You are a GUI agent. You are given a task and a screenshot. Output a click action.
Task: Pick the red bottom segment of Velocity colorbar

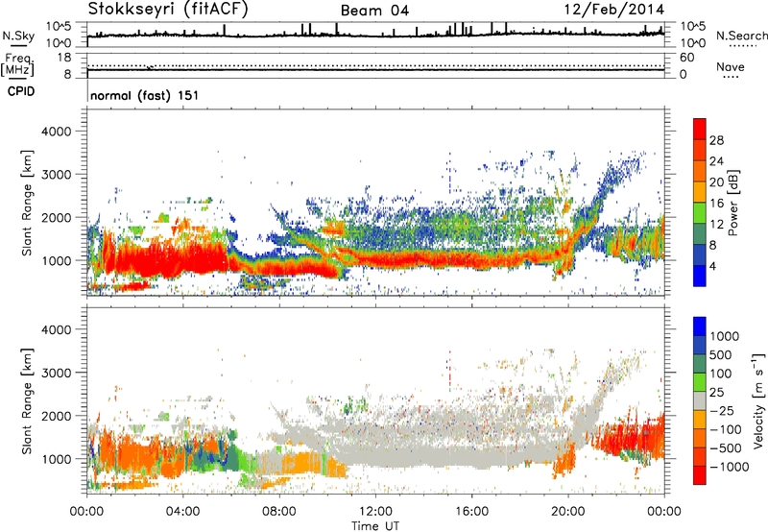700,475
